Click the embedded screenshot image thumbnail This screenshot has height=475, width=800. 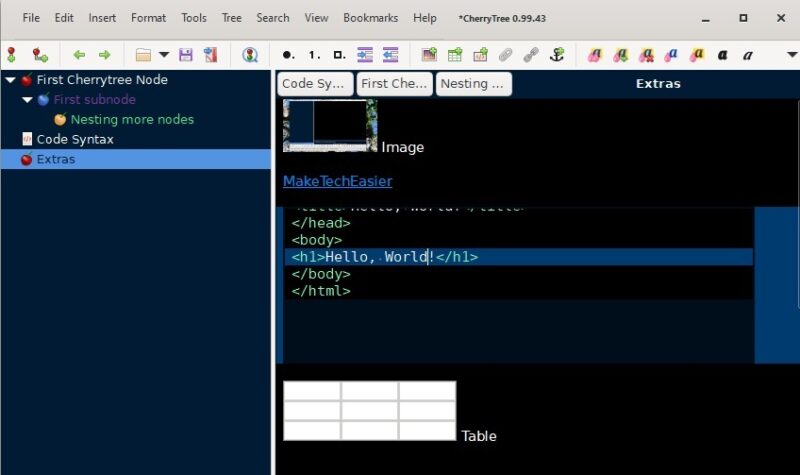point(330,126)
